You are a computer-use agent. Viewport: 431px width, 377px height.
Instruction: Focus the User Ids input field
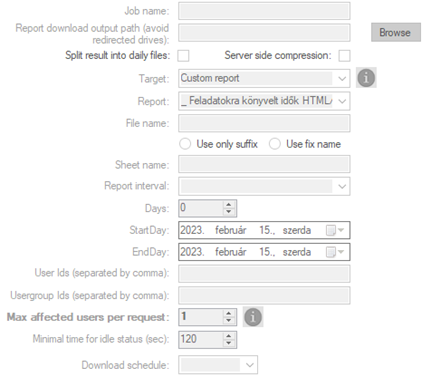click(264, 274)
